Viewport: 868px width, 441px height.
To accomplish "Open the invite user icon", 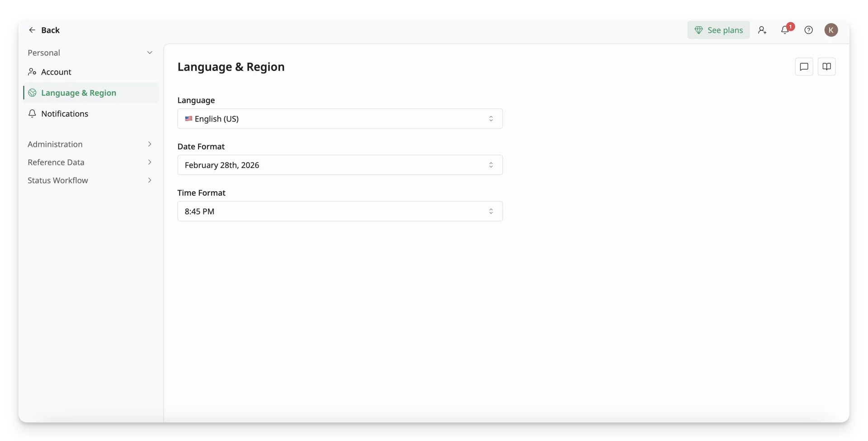I will coord(762,30).
